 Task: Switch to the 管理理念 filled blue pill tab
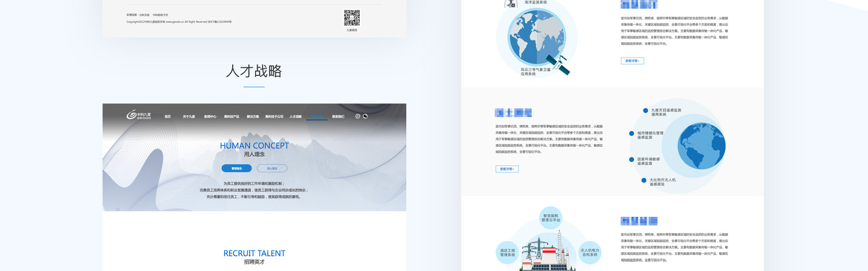click(237, 169)
